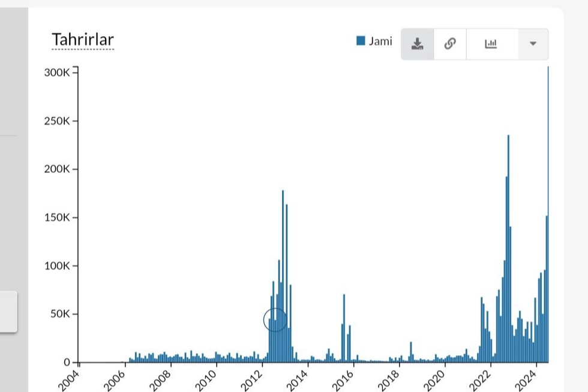Click the blue Jami legend color square
This screenshot has height=392, width=588.
(x=361, y=41)
